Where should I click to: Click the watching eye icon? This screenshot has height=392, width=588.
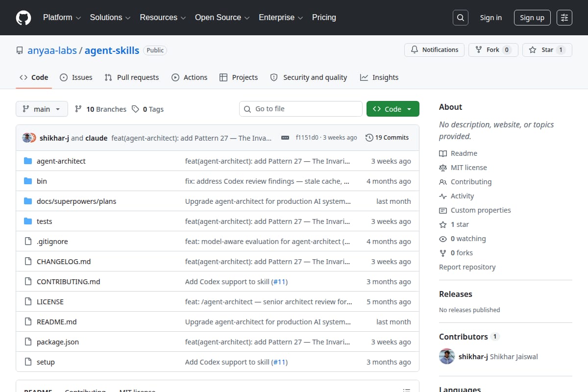pos(443,239)
